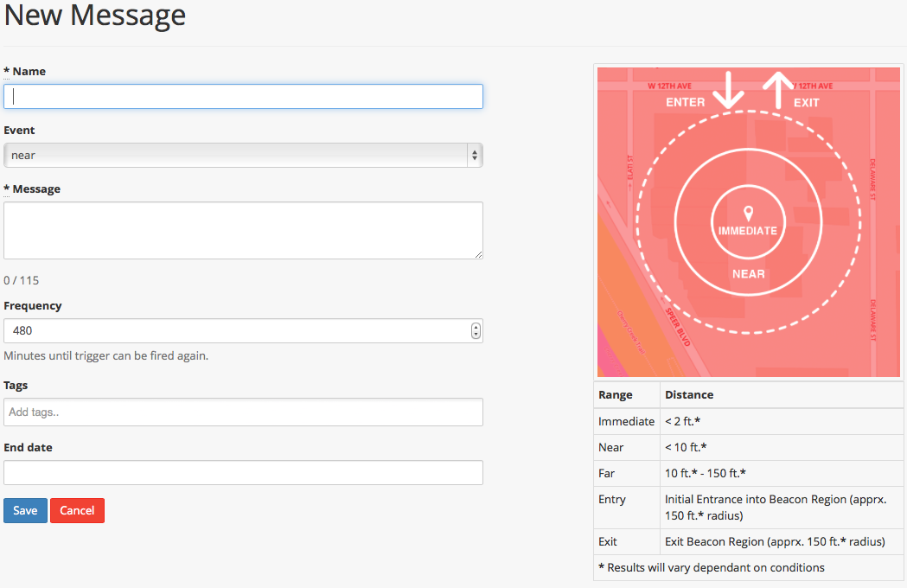Click the IMMEDIATE label in the inner circle
907x588 pixels.
click(x=748, y=231)
